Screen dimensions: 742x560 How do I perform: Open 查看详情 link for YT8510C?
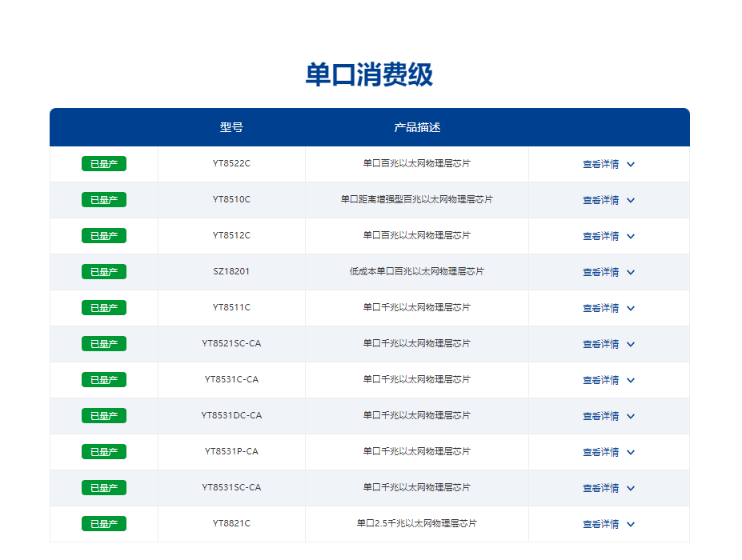pos(600,200)
